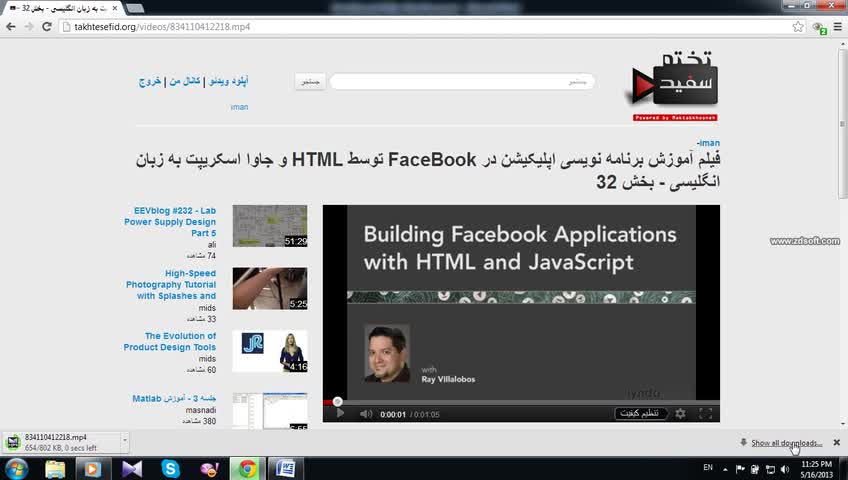Image resolution: width=848 pixels, height=480 pixels.
Task: Open The Evolution of Product Design Tools link
Action: [169, 342]
